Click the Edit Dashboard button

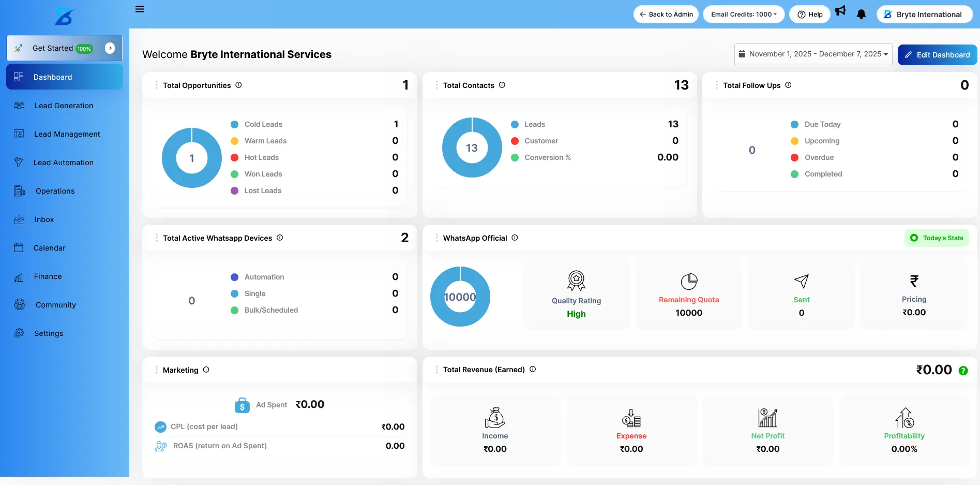click(x=937, y=55)
